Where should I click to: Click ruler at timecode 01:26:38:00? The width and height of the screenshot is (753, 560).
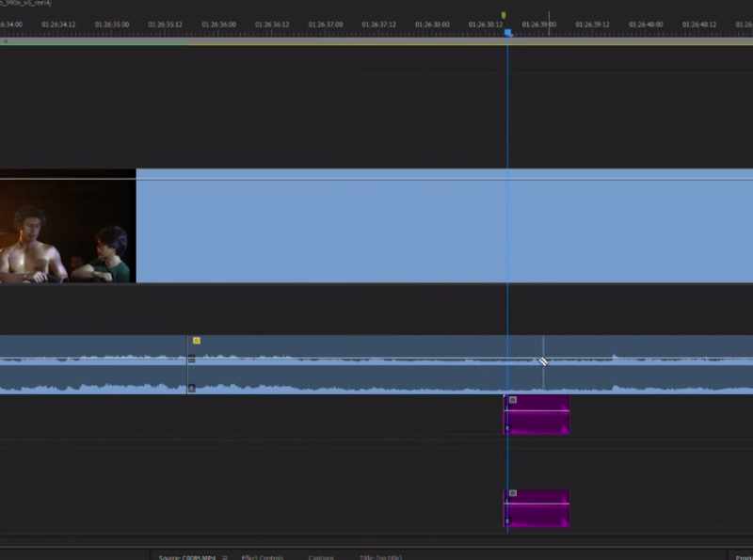[432, 24]
